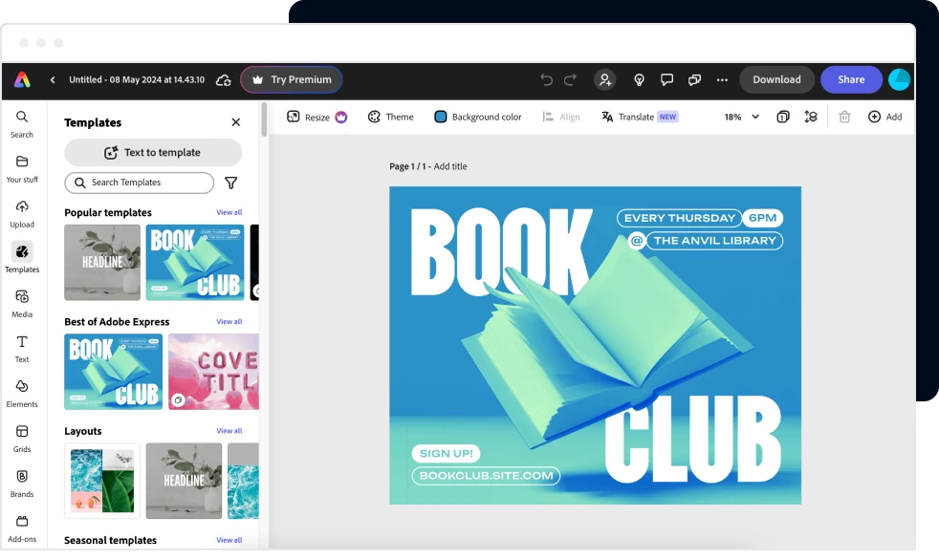
Task: Click the Search Templates input field
Action: 140,183
